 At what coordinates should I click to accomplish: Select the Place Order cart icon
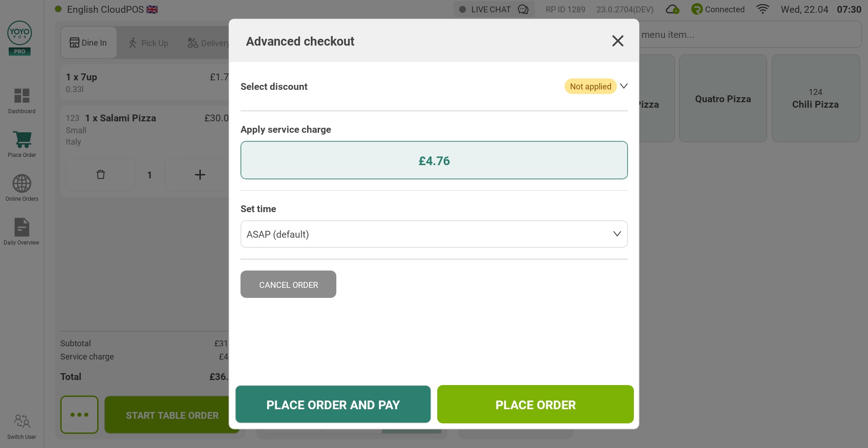click(x=21, y=141)
